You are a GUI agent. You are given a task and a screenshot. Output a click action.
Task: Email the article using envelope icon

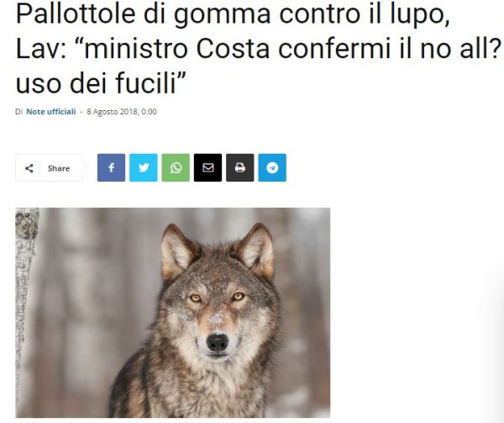pos(207,167)
